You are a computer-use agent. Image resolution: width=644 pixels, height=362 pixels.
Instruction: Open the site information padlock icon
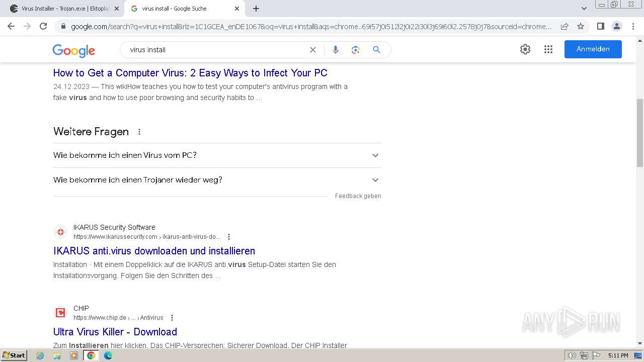(63, 27)
